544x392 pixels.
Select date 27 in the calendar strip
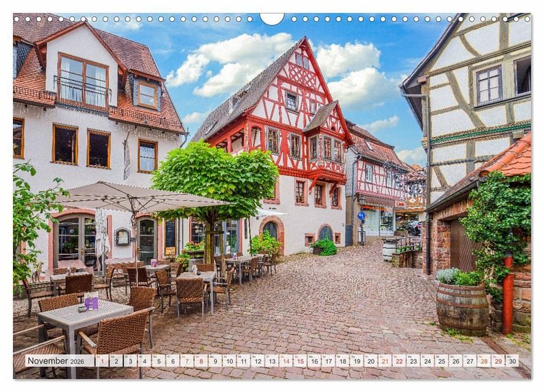point(470,361)
